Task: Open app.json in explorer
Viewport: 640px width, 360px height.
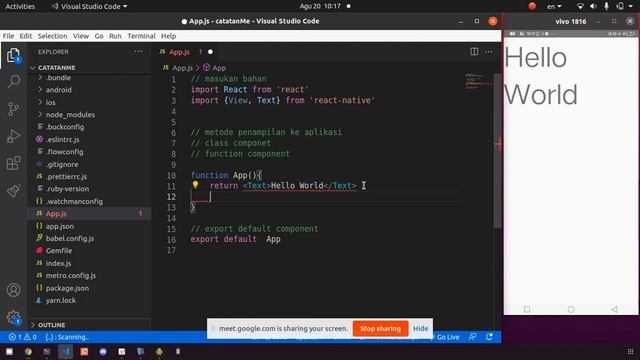Action: pos(60,226)
